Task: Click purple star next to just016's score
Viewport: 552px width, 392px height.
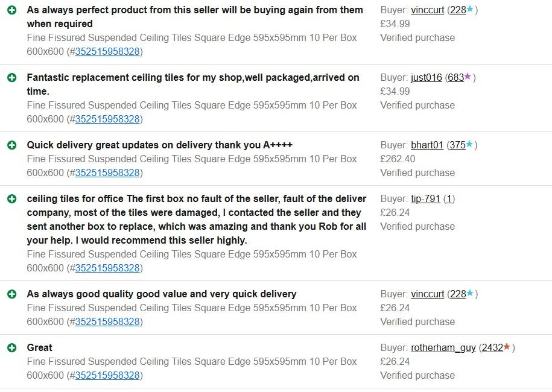Action: point(468,77)
